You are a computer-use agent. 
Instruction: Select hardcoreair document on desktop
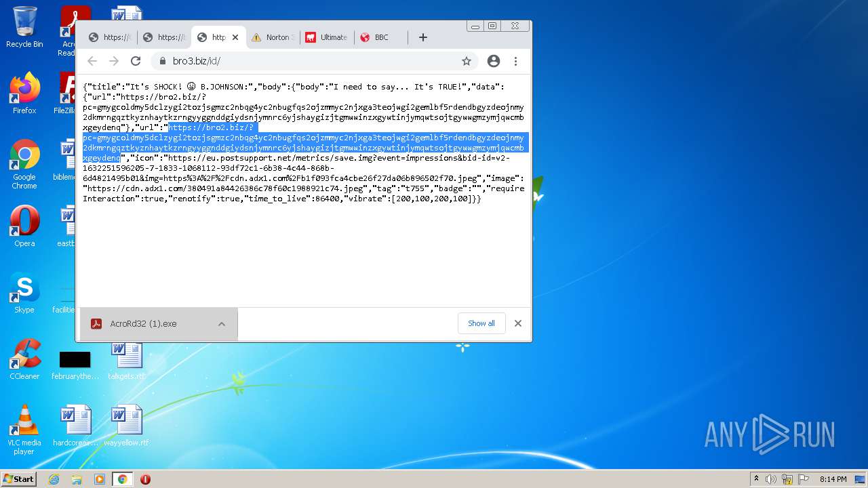coord(75,426)
